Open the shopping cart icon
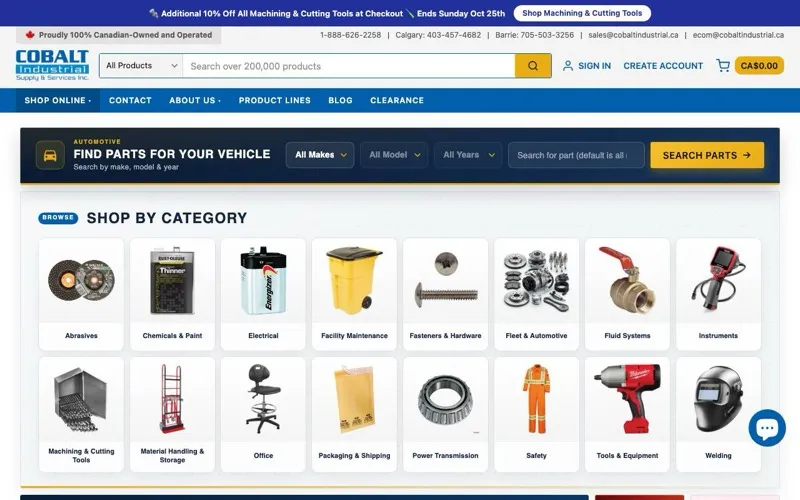 [722, 65]
